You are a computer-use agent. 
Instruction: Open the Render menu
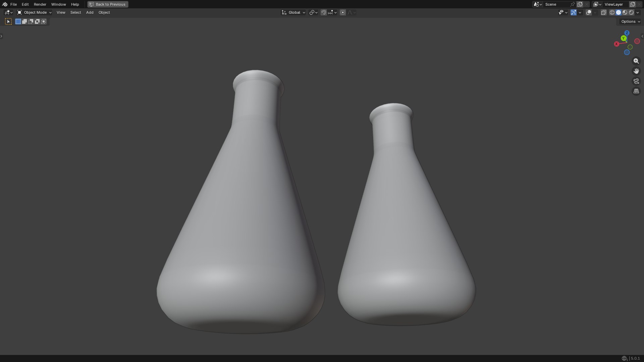coord(40,4)
